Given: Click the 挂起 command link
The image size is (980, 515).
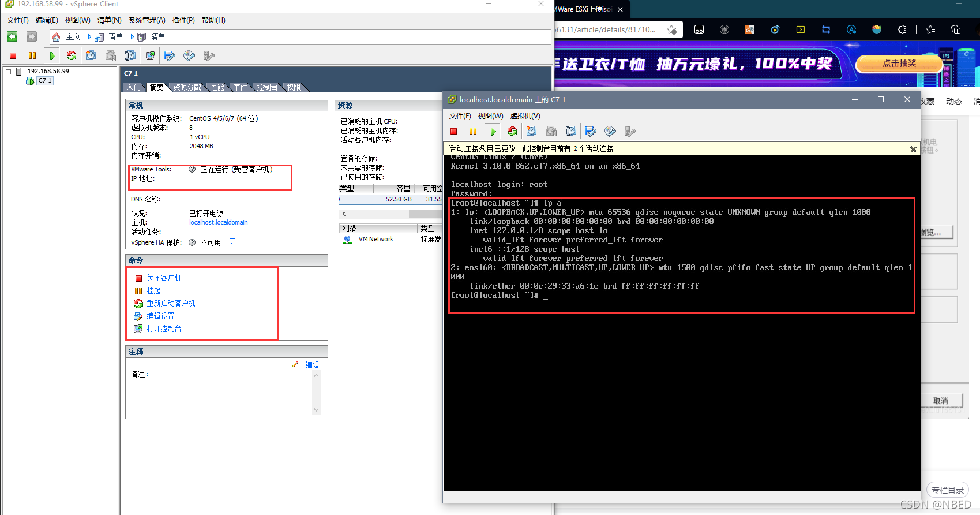Looking at the screenshot, I should tap(153, 291).
